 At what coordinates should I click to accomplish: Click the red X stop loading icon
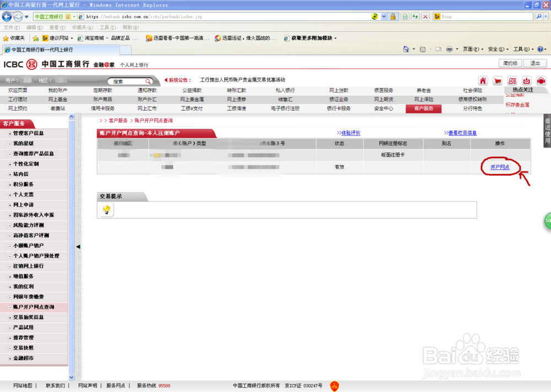pyautogui.click(x=425, y=17)
